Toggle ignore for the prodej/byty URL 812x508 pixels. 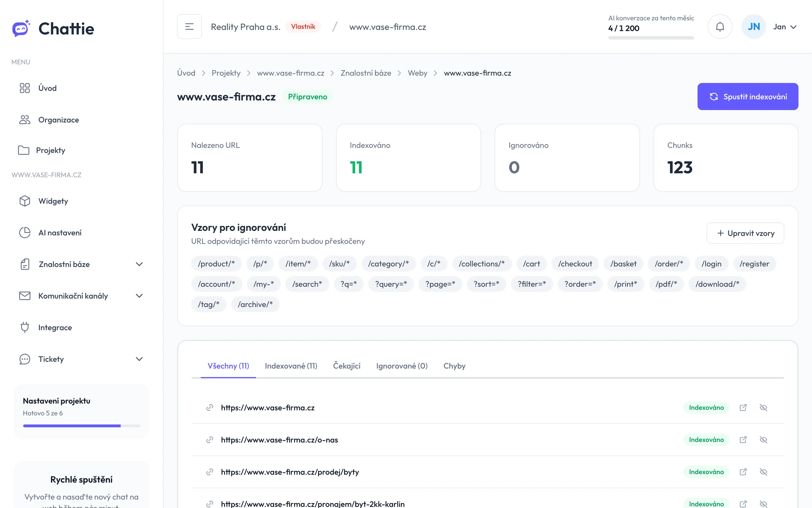pyautogui.click(x=763, y=472)
